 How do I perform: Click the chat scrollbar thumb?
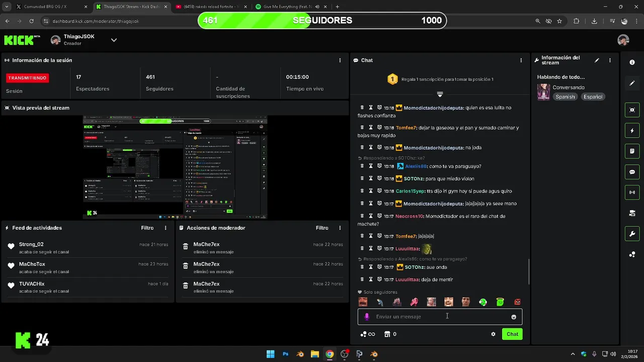coord(528,271)
